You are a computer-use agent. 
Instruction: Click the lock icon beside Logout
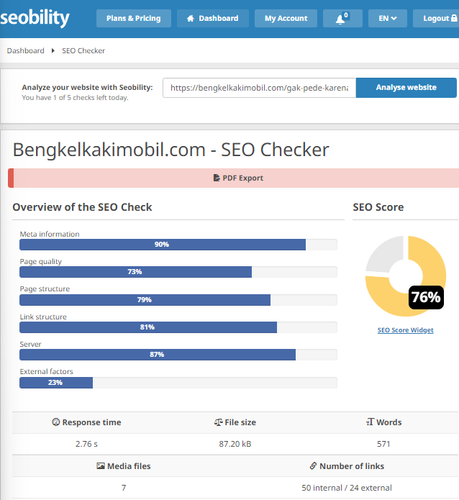point(454,18)
